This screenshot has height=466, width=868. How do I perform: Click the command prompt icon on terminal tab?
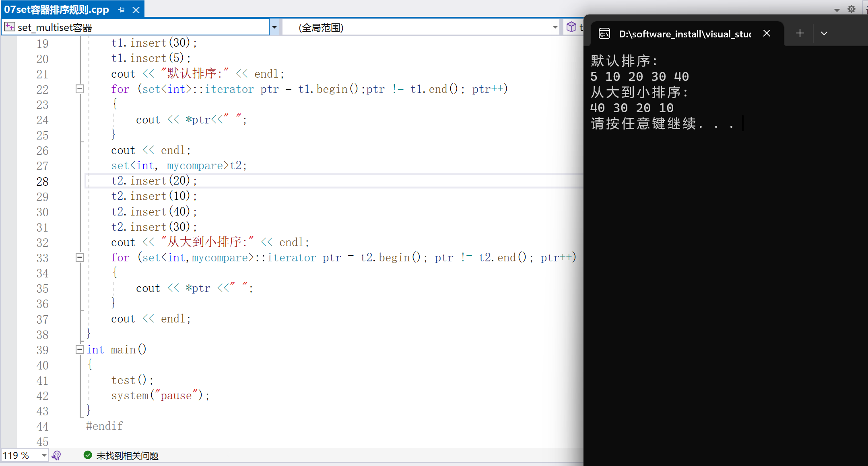pos(604,33)
